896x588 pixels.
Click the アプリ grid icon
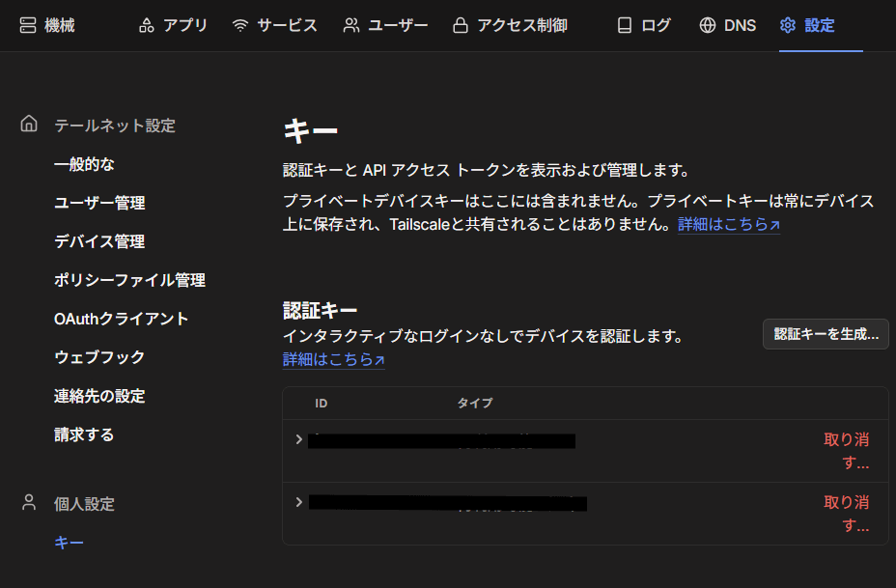click(149, 25)
